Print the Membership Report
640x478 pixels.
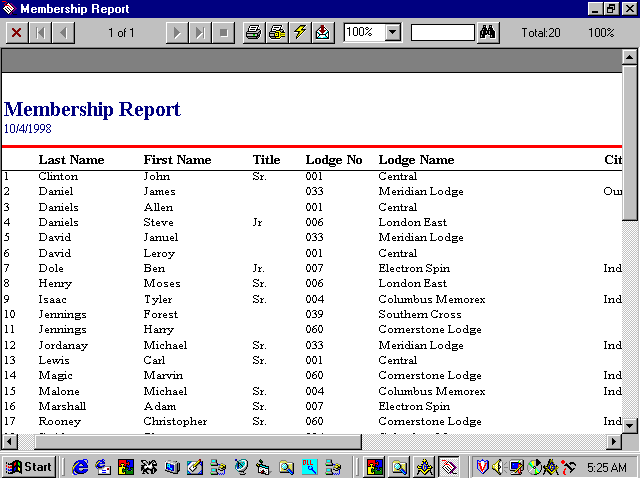[x=254, y=33]
